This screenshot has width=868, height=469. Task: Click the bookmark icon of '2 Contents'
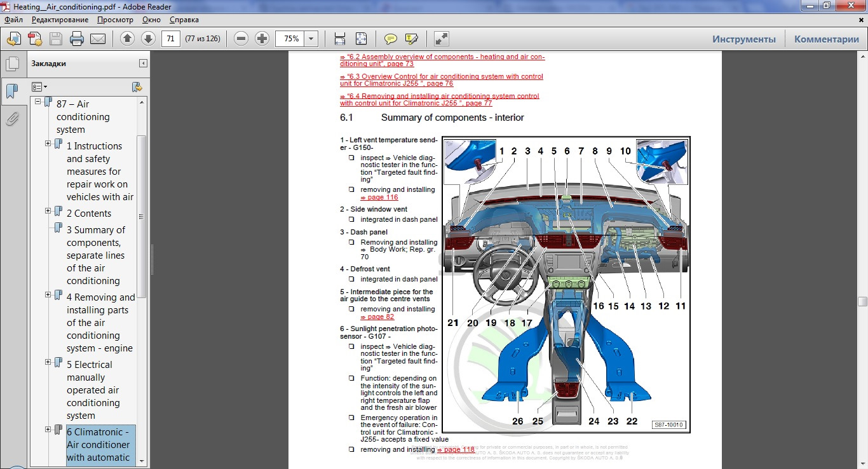pos(58,211)
